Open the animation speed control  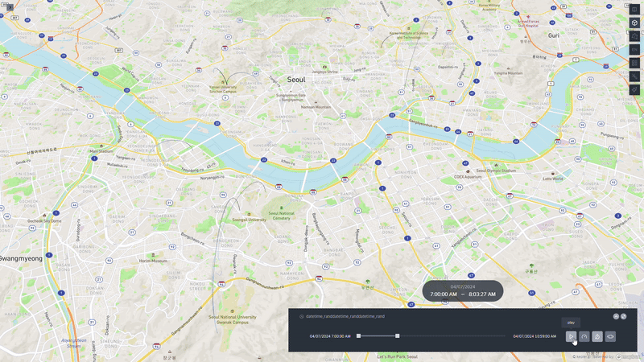[x=584, y=336]
